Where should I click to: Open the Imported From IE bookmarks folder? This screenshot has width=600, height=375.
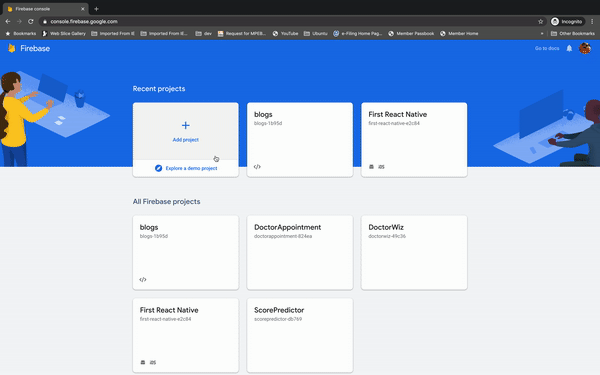tap(113, 34)
